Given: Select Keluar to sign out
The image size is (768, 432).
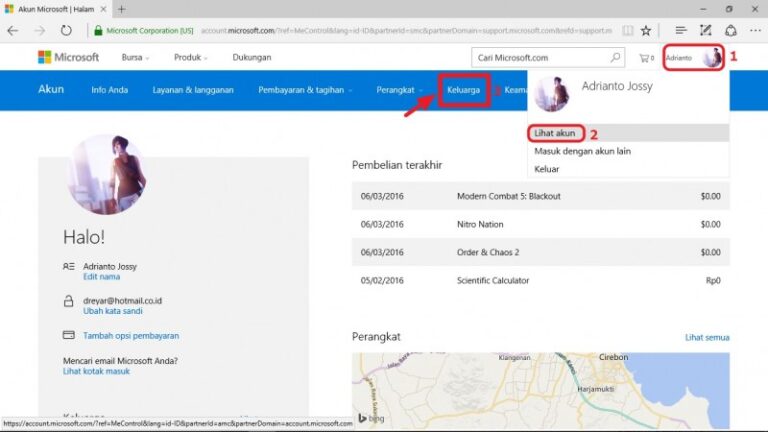Looking at the screenshot, I should (x=628, y=169).
